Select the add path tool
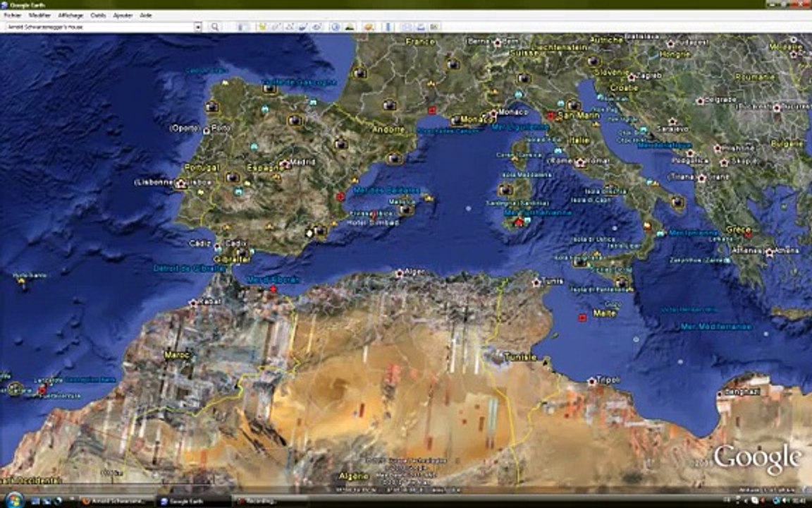 [x=290, y=27]
